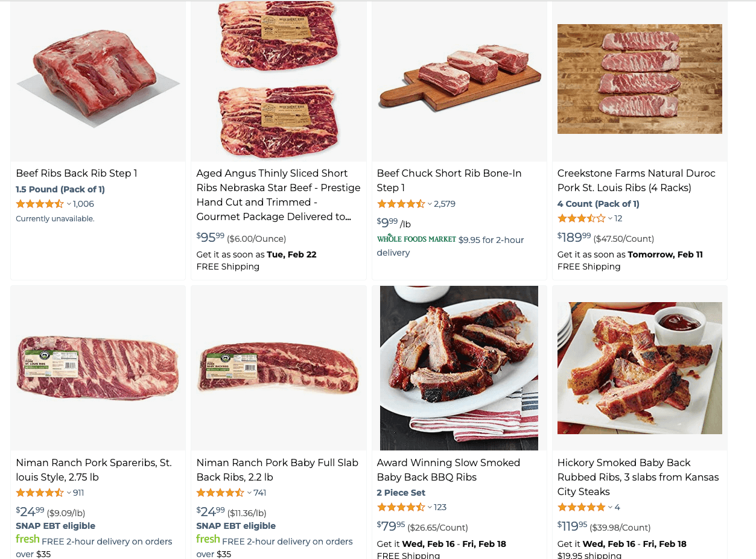Open Aged Angus Thinly Sliced Short Ribs listing
The height and width of the screenshot is (559, 756).
click(x=278, y=195)
